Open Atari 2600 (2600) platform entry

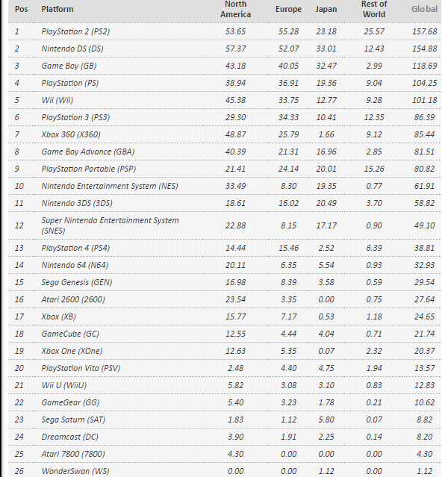(73, 299)
